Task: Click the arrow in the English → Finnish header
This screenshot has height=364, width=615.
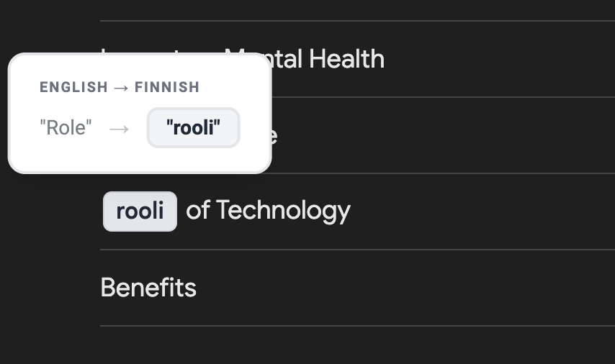Action: coord(121,88)
